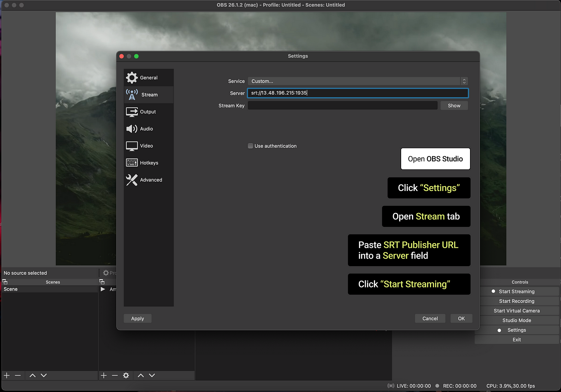Enable Studio Mode in Controls

pos(517,320)
